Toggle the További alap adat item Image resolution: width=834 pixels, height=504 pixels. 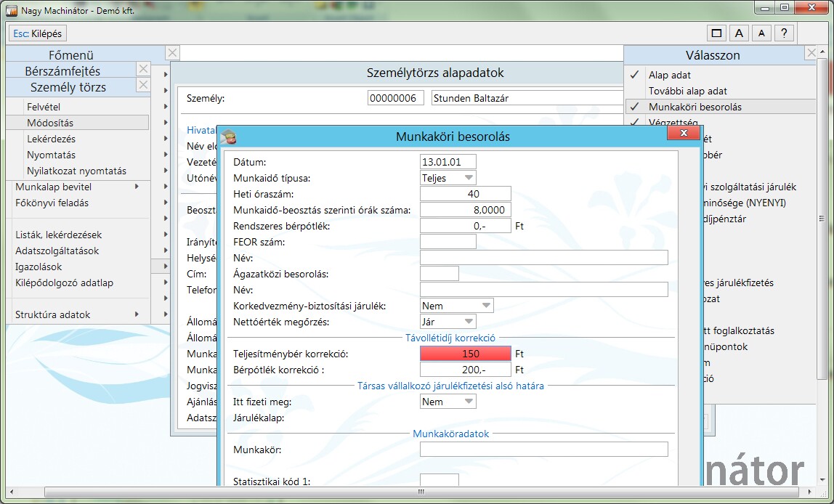coord(687,91)
